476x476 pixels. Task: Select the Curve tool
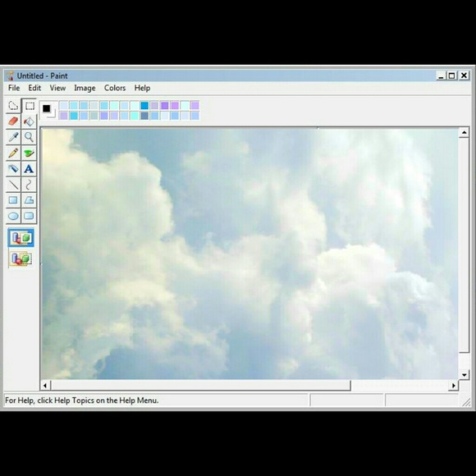coord(30,185)
